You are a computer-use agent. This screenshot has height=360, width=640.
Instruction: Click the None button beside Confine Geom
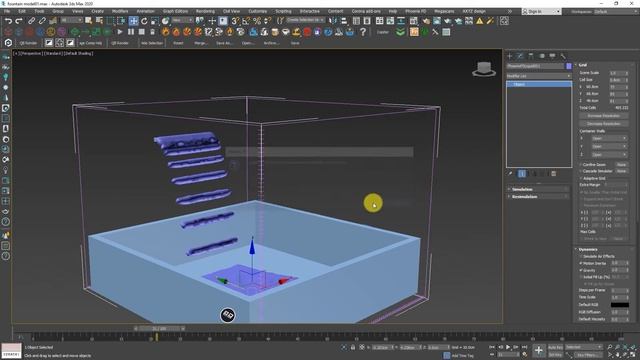click(621, 164)
